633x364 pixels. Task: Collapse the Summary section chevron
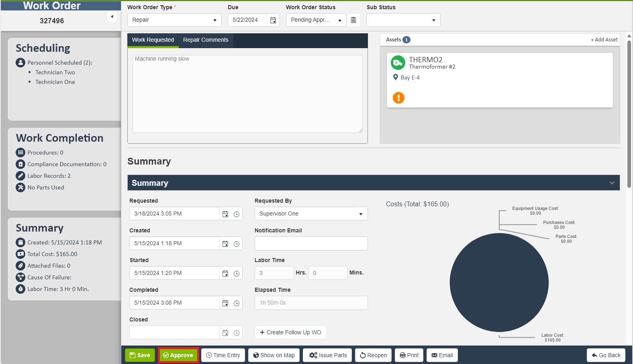tap(612, 183)
